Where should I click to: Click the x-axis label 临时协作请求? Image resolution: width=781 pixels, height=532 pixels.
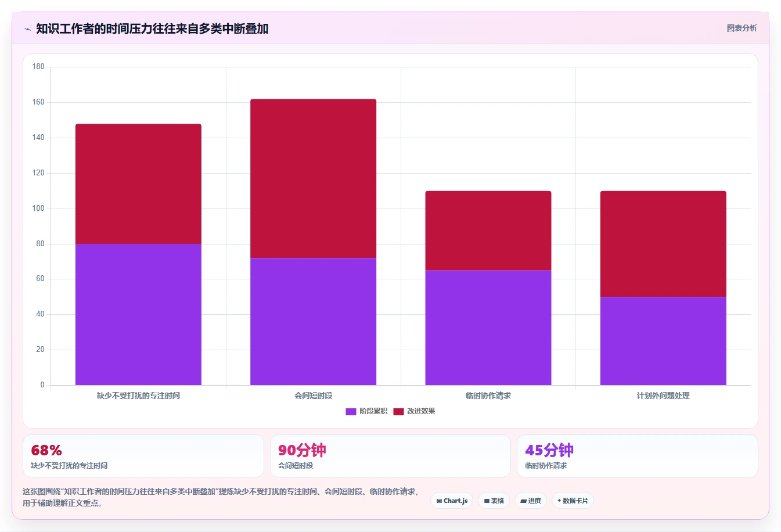pyautogui.click(x=488, y=396)
